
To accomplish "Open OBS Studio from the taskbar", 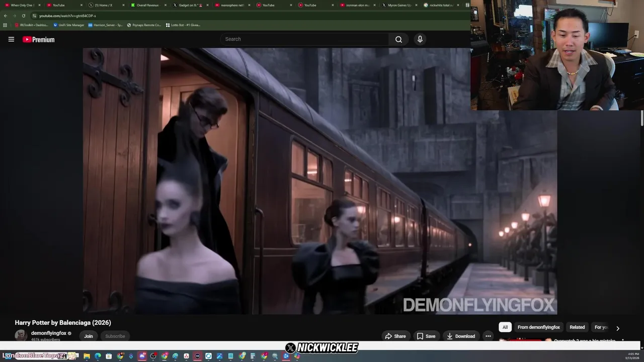I will [x=153, y=356].
